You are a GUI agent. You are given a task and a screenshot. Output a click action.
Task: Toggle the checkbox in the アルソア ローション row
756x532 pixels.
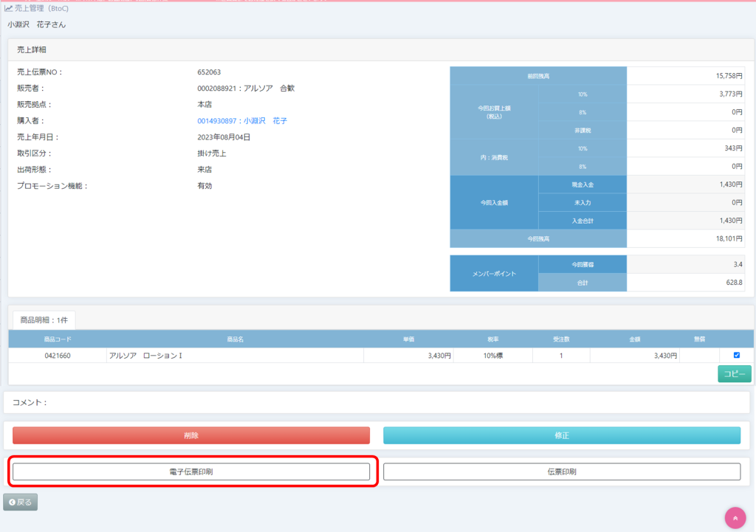pos(736,355)
